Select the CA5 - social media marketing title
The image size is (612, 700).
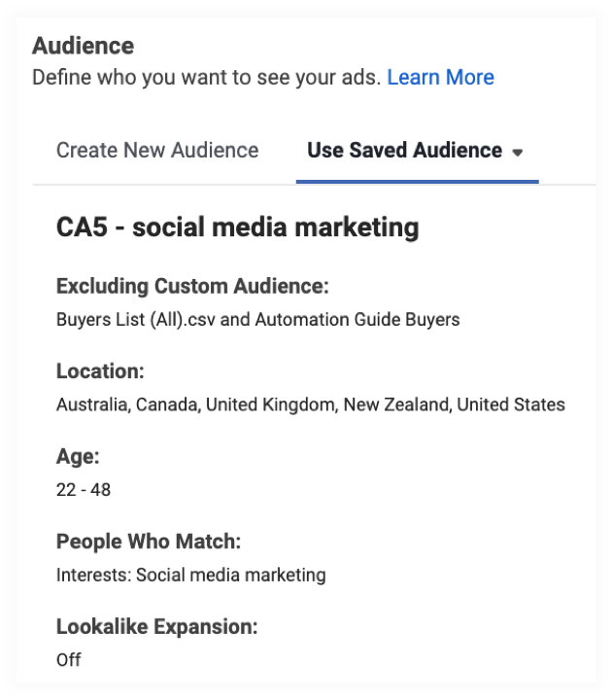[237, 227]
